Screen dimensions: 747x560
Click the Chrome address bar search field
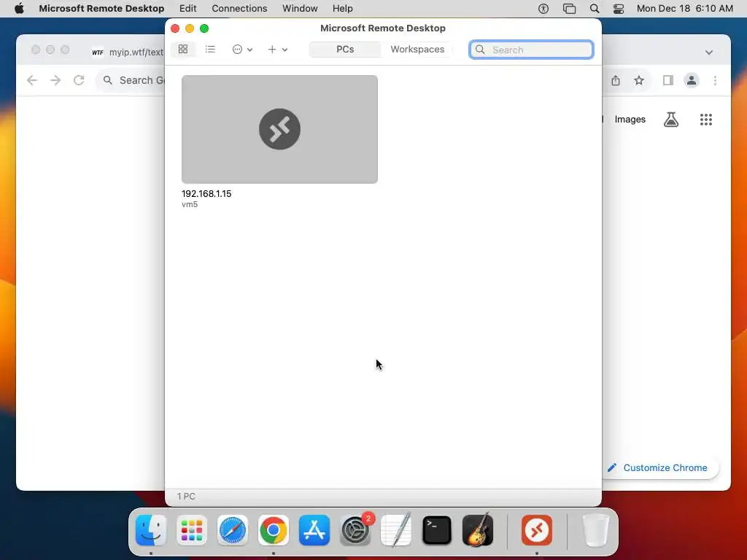pos(131,80)
